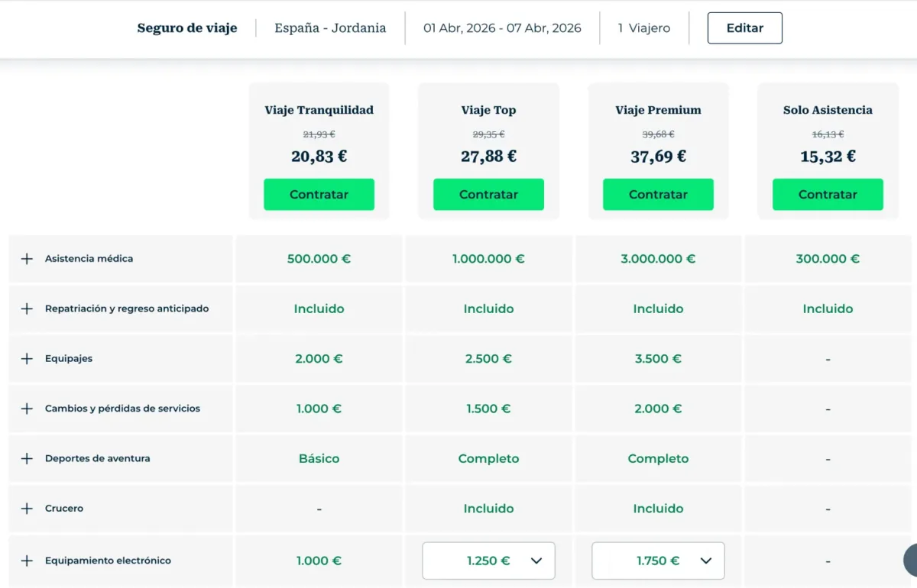Click the 1.000.000 € medical assistance value
This screenshot has width=917, height=588.
tap(489, 259)
